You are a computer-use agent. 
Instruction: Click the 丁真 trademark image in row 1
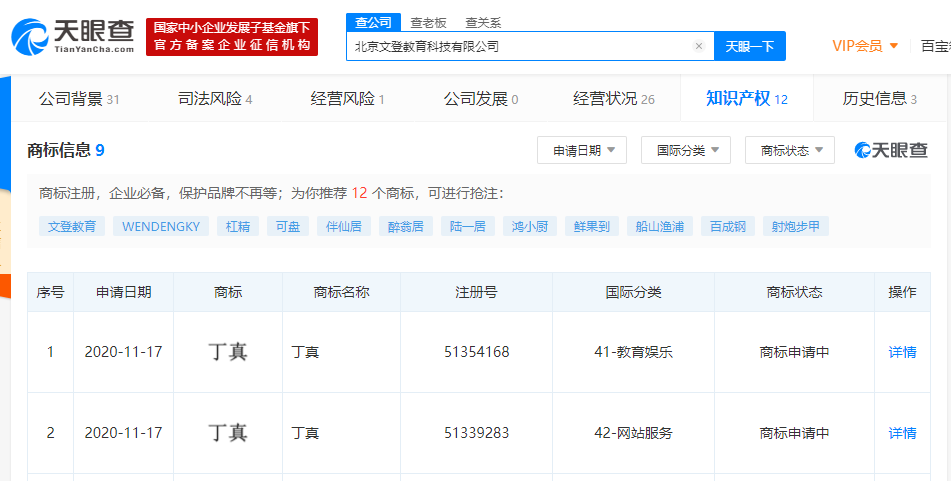[x=227, y=352]
